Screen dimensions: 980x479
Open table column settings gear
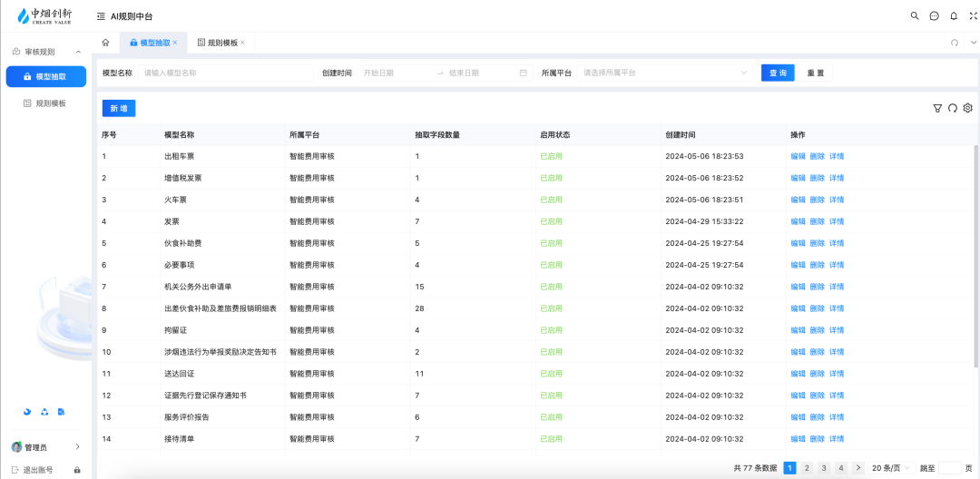click(x=967, y=108)
